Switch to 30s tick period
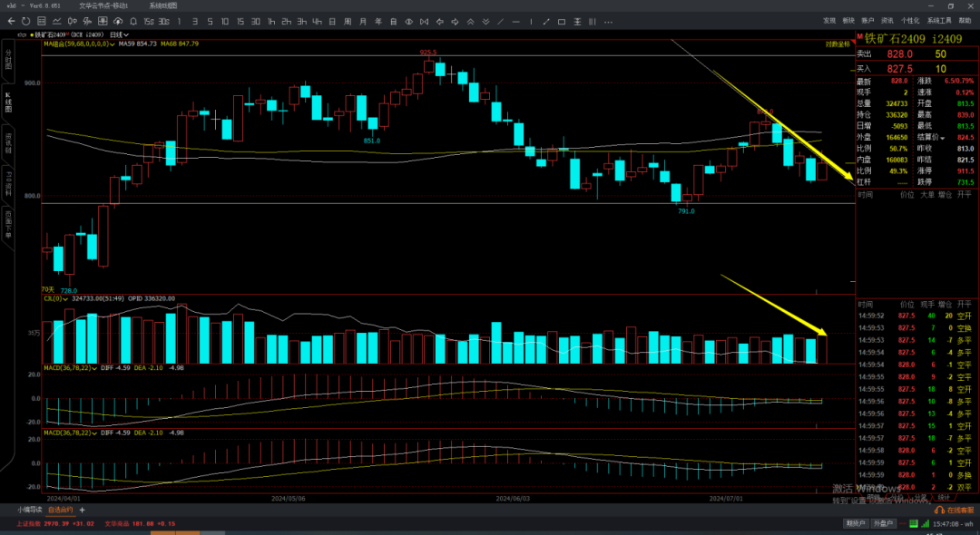 point(163,21)
